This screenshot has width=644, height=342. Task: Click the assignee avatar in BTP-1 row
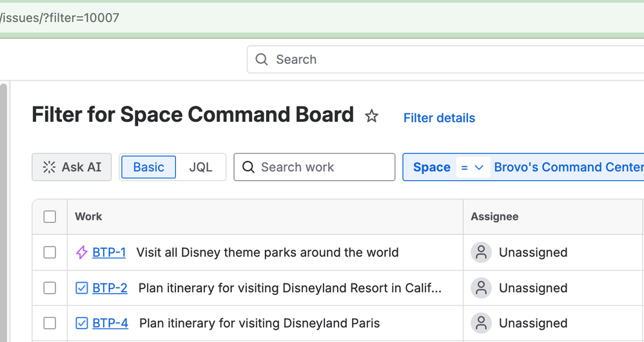tap(481, 252)
